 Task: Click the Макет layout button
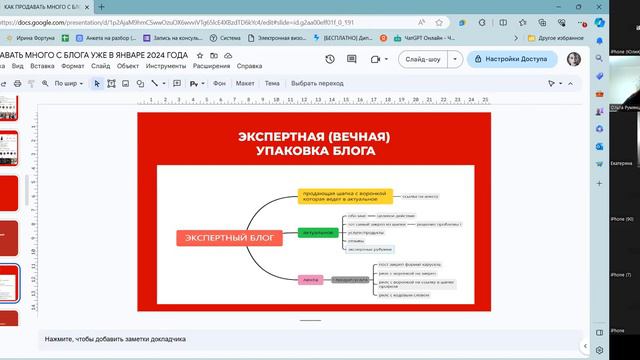click(245, 84)
